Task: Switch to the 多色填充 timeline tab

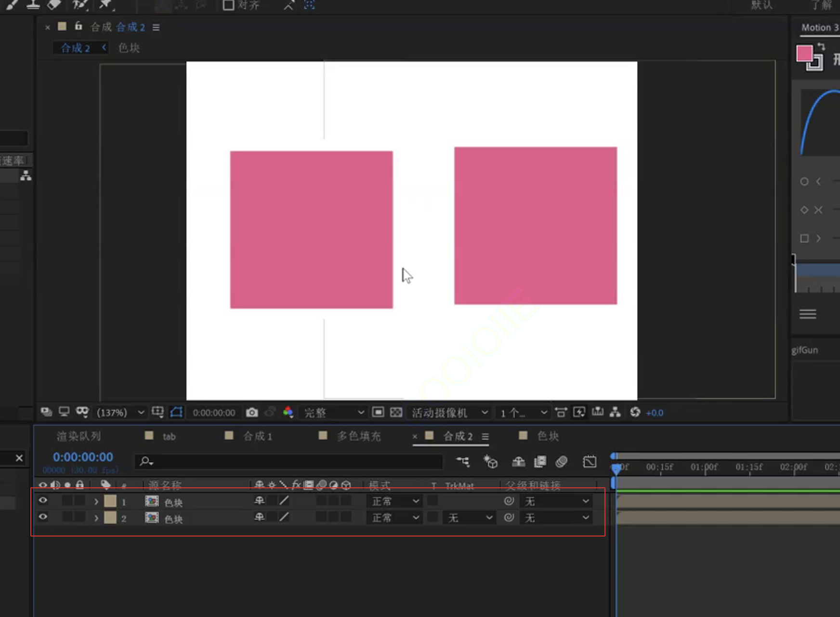Action: point(359,436)
